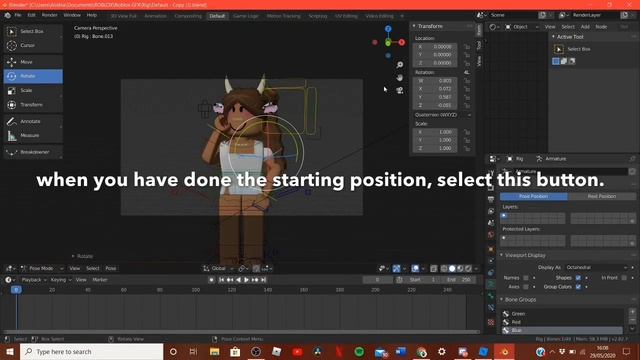The height and width of the screenshot is (360, 640).
Task: Lock the Location X value
Action: pos(467,47)
